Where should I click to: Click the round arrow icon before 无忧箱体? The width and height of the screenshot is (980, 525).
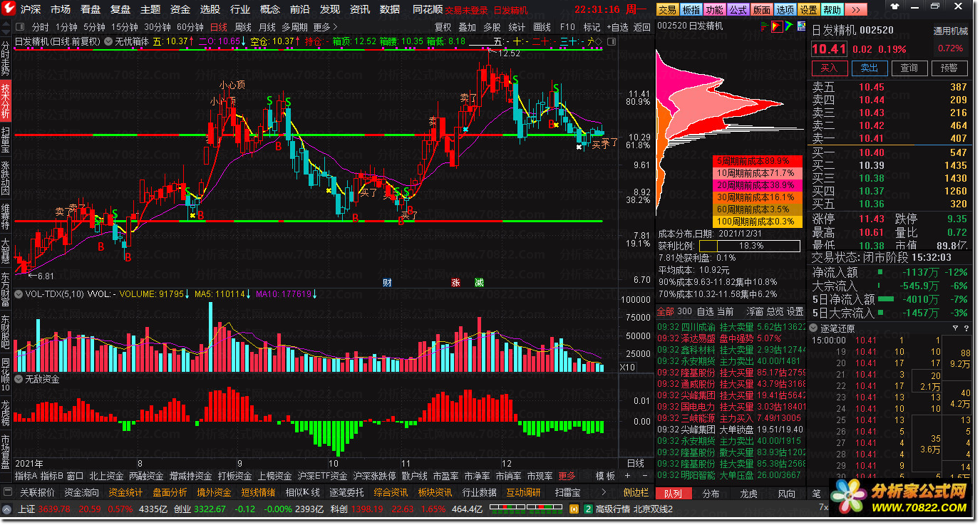(x=108, y=41)
